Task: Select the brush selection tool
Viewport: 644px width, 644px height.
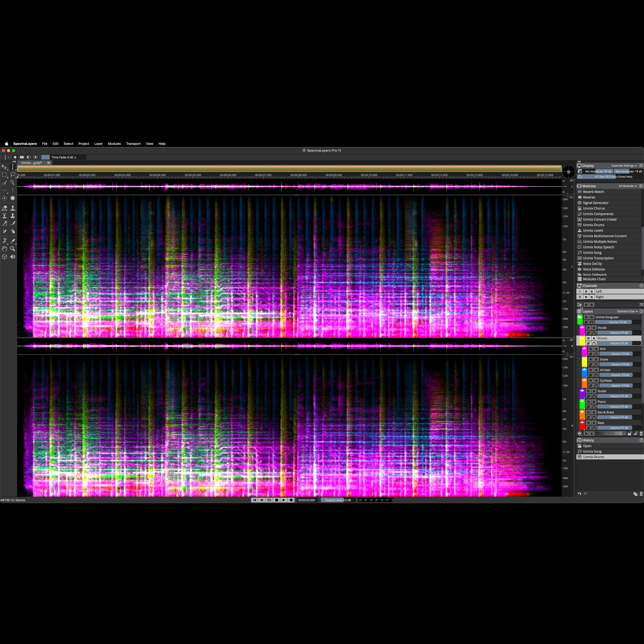Action: tap(5, 182)
